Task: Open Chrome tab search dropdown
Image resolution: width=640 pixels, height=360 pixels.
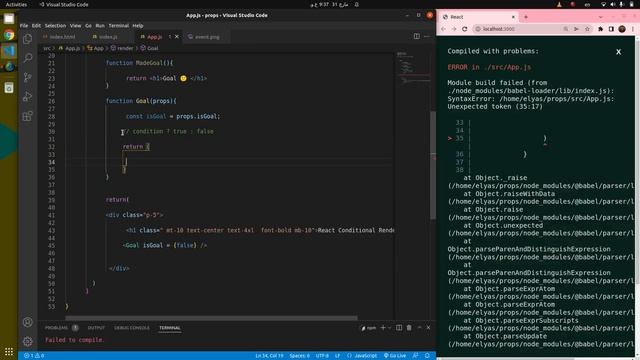Action: (600, 17)
